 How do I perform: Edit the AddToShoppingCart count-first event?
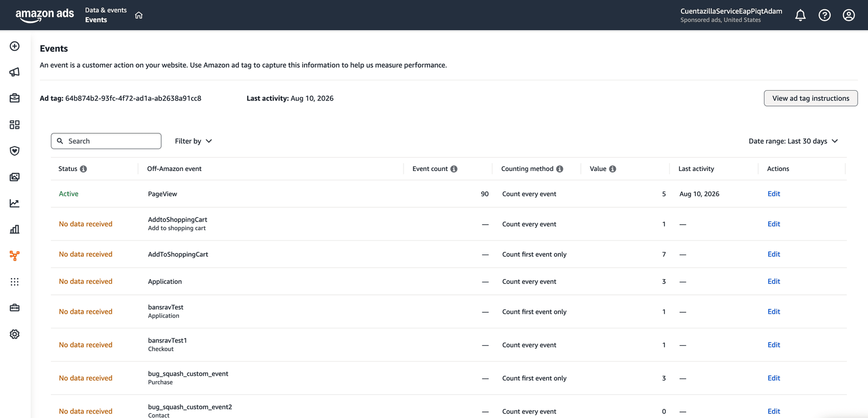coord(774,254)
